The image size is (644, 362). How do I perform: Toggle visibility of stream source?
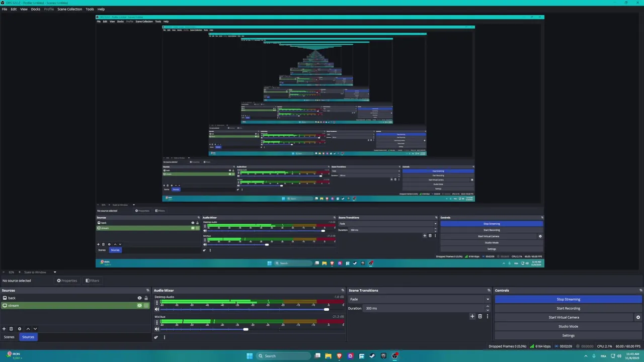[139, 306]
